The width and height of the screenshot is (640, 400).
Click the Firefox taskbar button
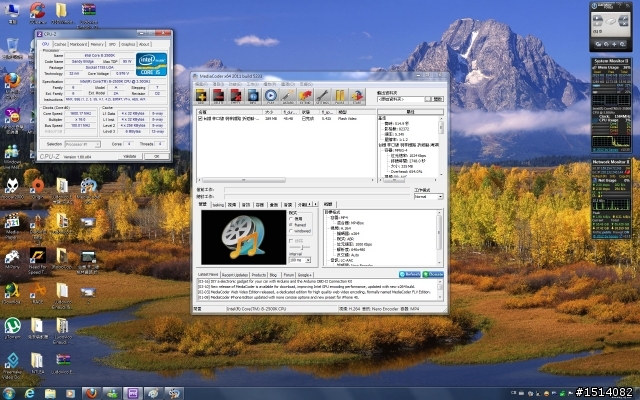pos(91,393)
